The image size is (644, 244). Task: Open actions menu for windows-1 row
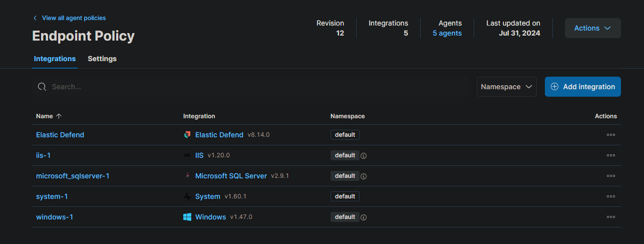(x=610, y=217)
